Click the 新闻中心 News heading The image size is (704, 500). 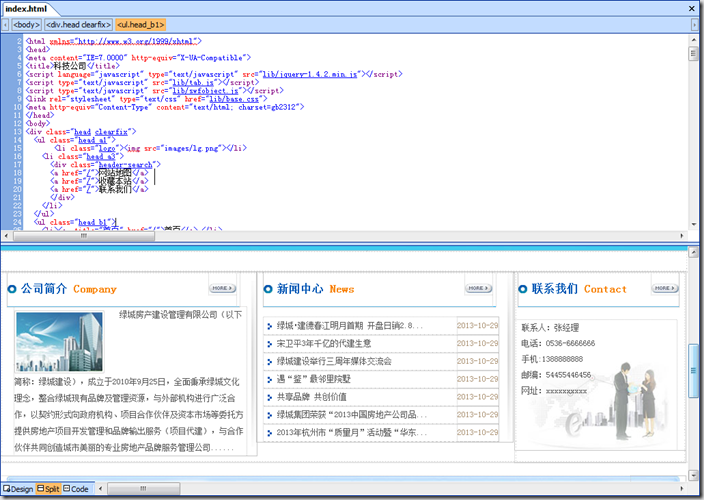coord(315,289)
